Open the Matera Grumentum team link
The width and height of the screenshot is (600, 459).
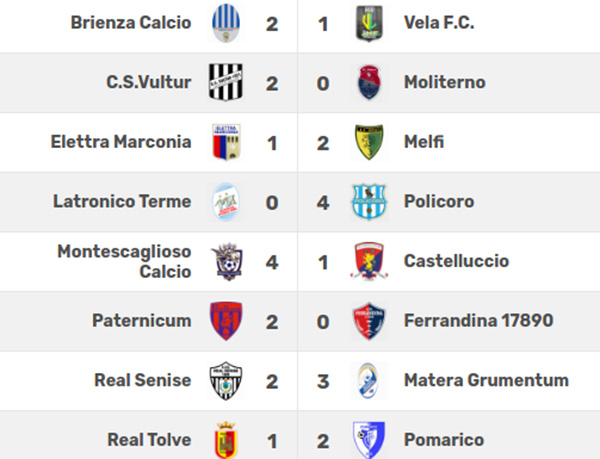pos(486,380)
